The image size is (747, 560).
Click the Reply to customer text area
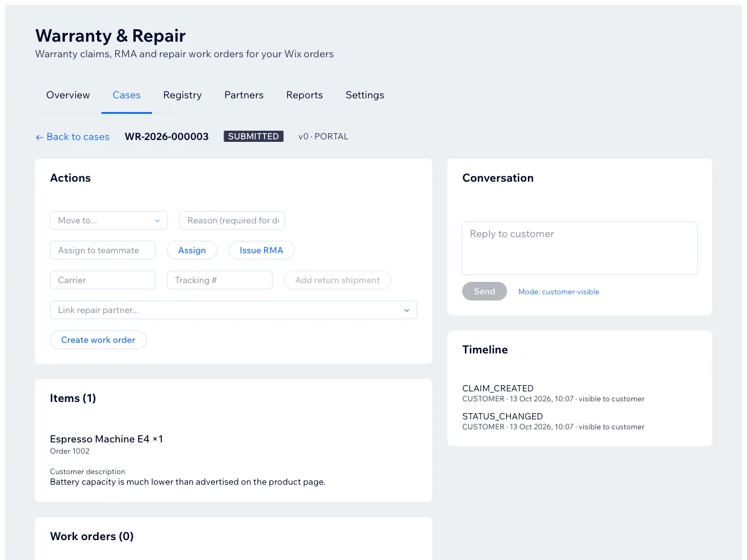click(580, 248)
